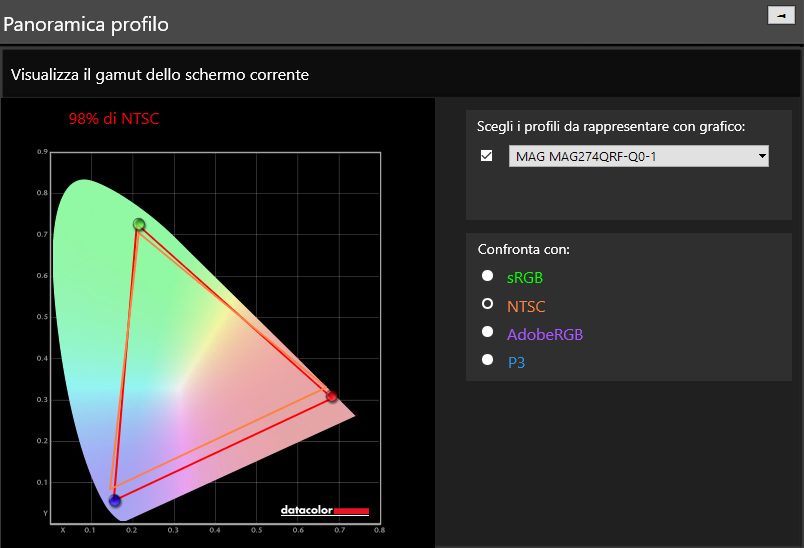The image size is (804, 548).
Task: Select the NTSC radio button
Action: tap(488, 304)
